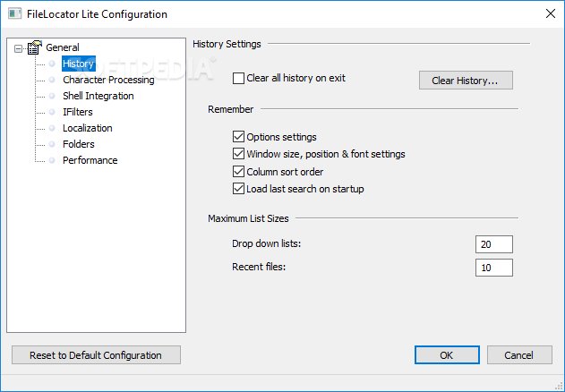
Task: Click the bullet icon beside Shell Integration
Action: tap(52, 96)
